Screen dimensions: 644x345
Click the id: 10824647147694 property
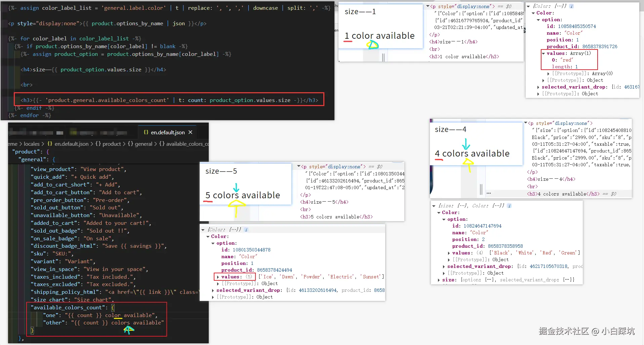pyautogui.click(x=477, y=226)
